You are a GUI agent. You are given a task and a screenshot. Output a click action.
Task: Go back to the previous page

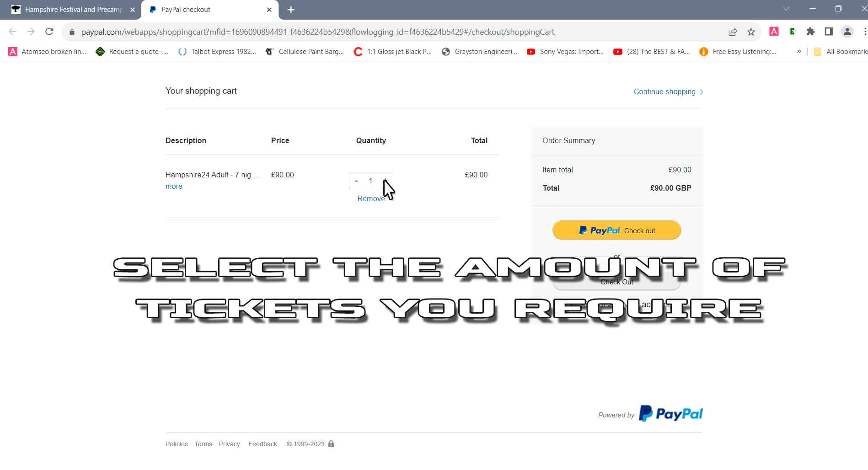[x=13, y=32]
